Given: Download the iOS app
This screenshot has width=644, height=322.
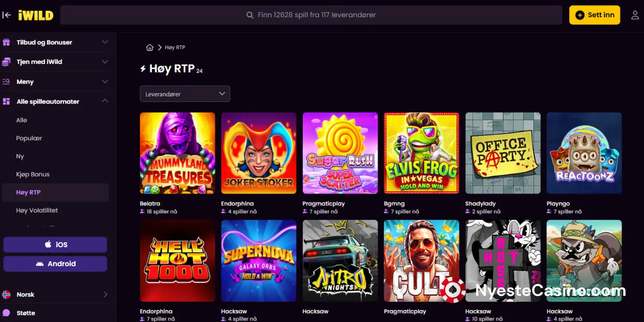Looking at the screenshot, I should pyautogui.click(x=55, y=245).
